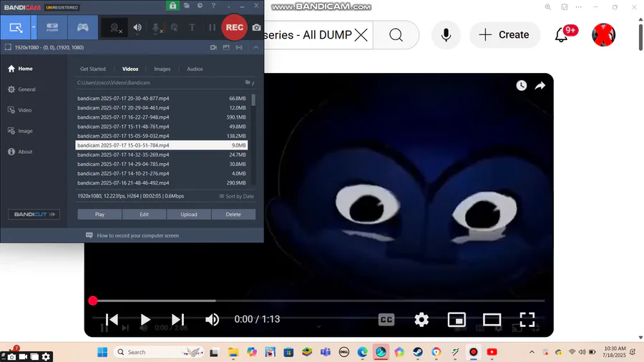This screenshot has width=644, height=362.
Task: Switch to the Videos tab
Action: pyautogui.click(x=130, y=69)
